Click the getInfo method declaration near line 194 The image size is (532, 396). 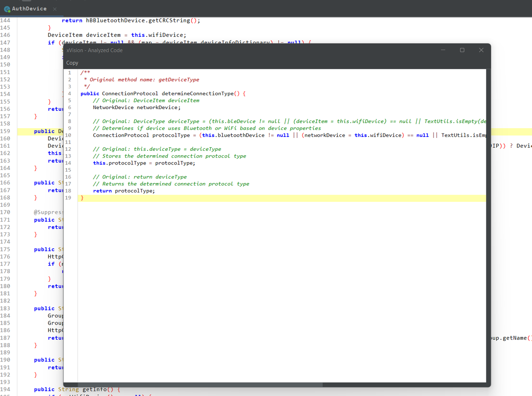(93, 389)
